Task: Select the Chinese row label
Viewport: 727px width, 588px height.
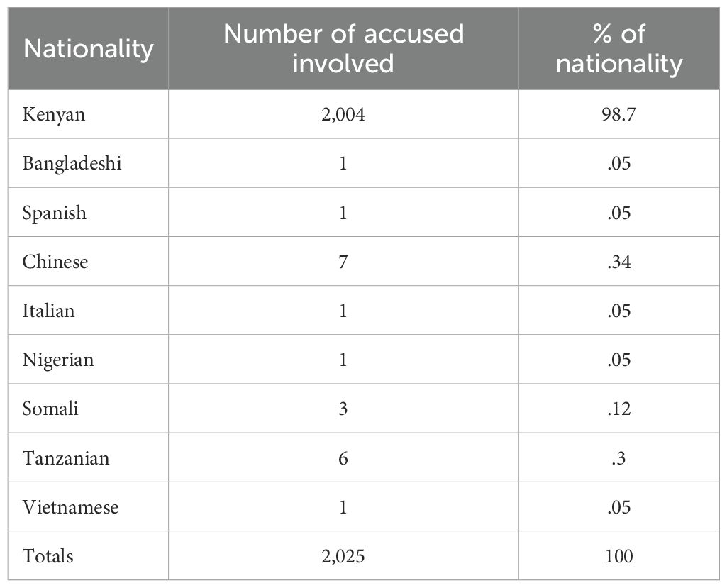Action: [x=55, y=262]
